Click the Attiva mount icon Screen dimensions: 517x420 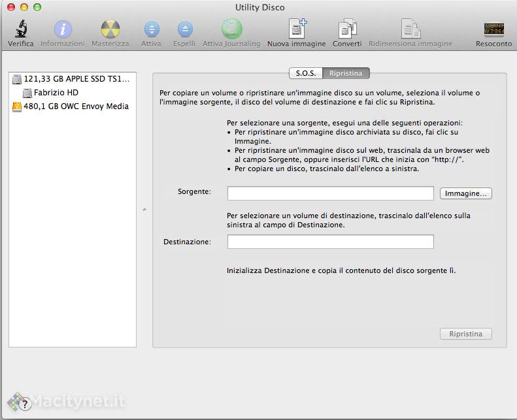152,29
